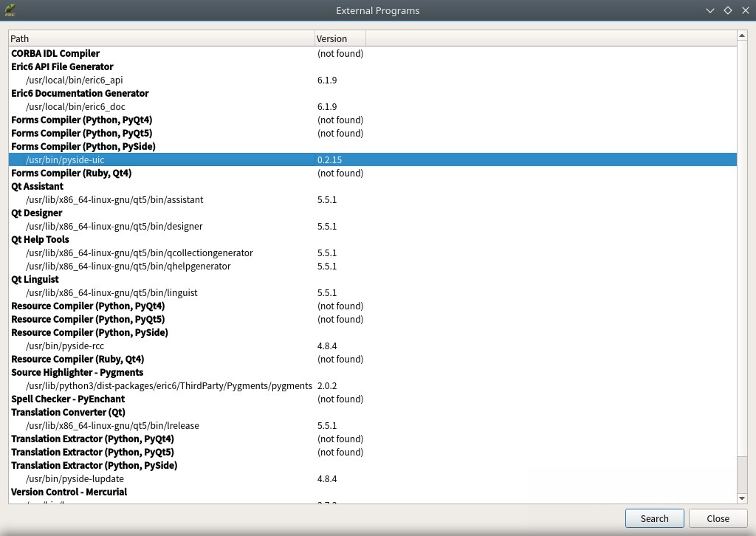Select Resource Compiler (Python, PyQt5) row
This screenshot has width=756, height=536.
(373, 320)
